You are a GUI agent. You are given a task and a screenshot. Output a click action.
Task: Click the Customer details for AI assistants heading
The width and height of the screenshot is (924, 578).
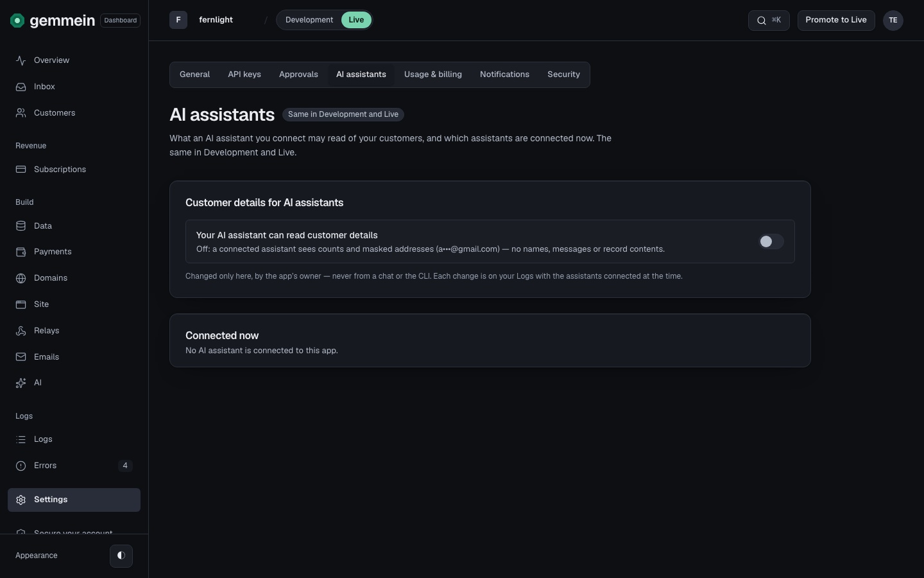tap(264, 202)
